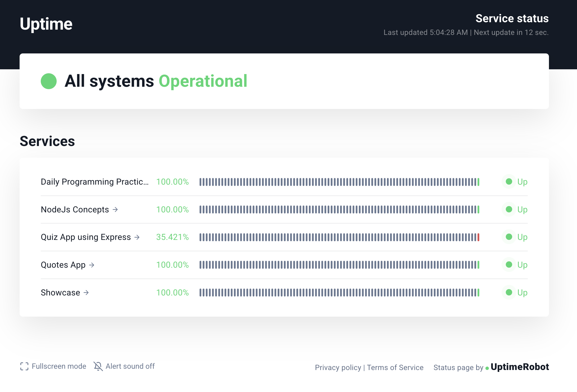577x392 pixels.
Task: Click the arrow icon next to Quotes App
Action: pos(92,265)
